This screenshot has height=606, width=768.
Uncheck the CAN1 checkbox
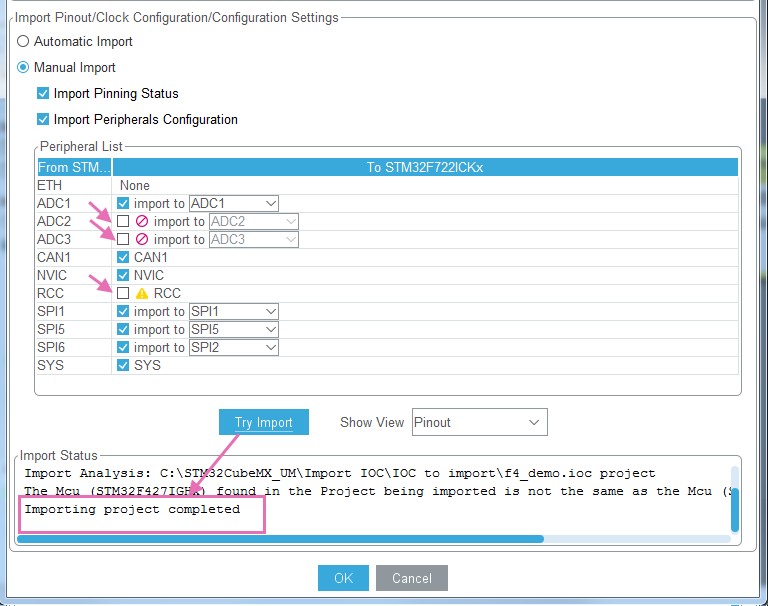point(123,257)
